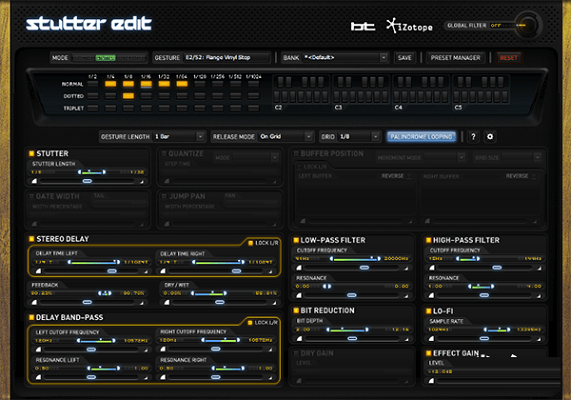571x400 pixels.
Task: Click the Left Cutoff Frequency slider
Action: [x=97, y=340]
